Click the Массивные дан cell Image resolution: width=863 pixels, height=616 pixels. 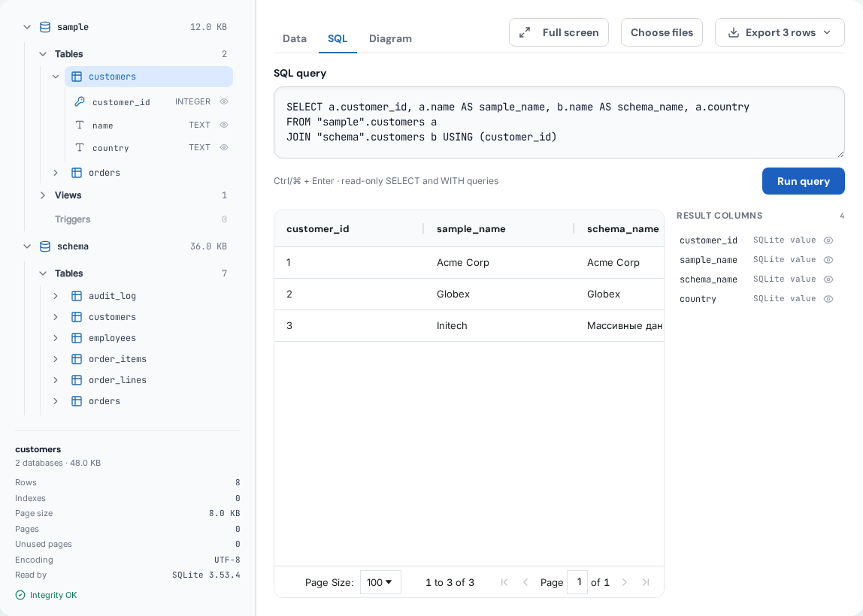pos(619,325)
